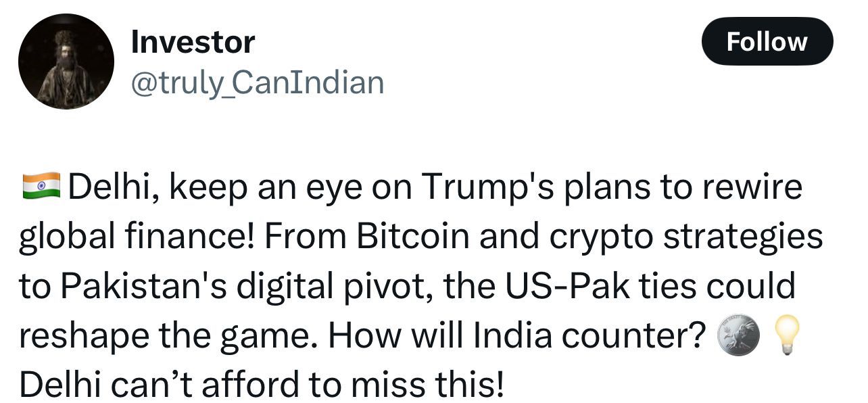The width and height of the screenshot is (868, 403).
Task: Click the Follow button
Action: 767,42
